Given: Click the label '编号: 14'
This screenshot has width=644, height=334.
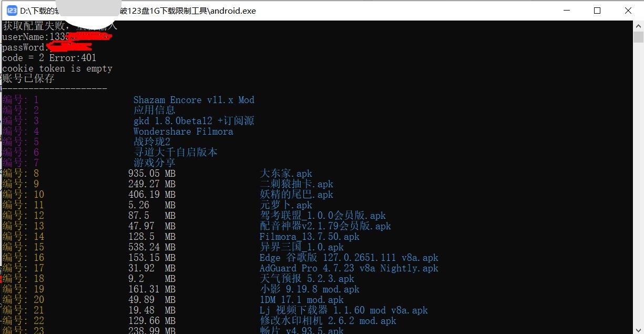Looking at the screenshot, I should point(23,237).
